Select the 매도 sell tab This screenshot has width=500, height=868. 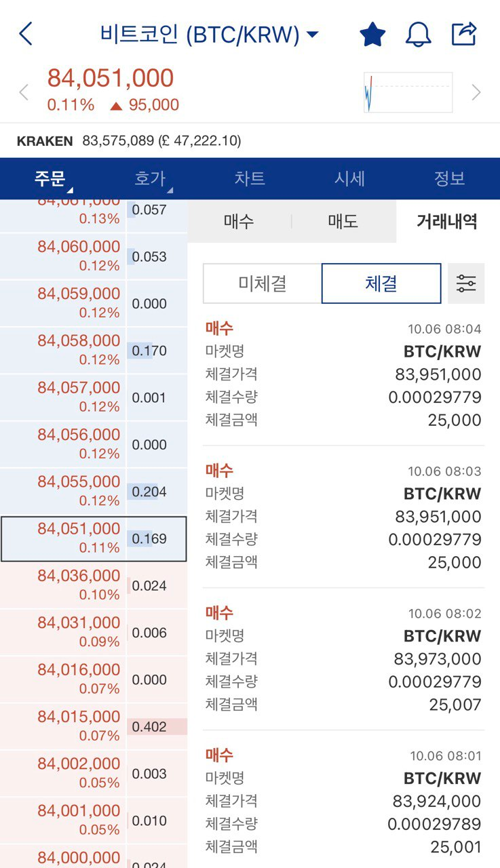343,221
